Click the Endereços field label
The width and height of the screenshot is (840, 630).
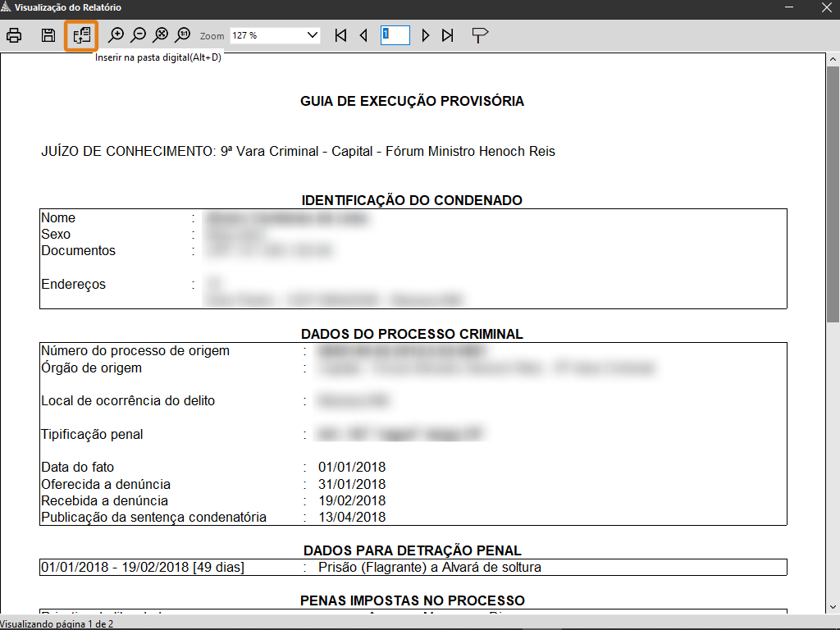point(73,285)
